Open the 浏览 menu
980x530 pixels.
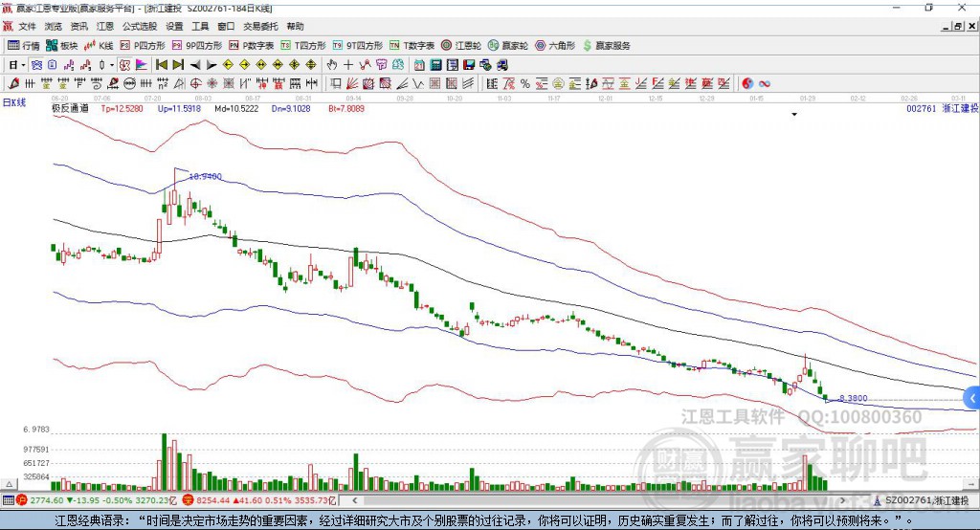54,26
